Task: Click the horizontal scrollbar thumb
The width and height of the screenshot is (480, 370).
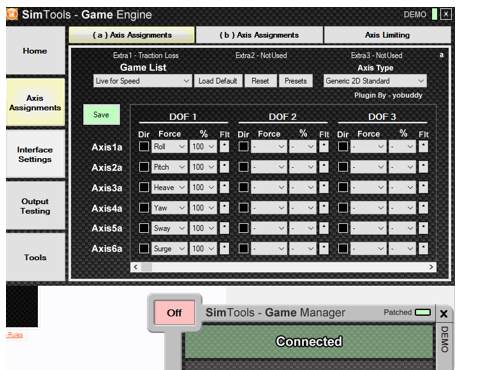Action: tap(147, 267)
